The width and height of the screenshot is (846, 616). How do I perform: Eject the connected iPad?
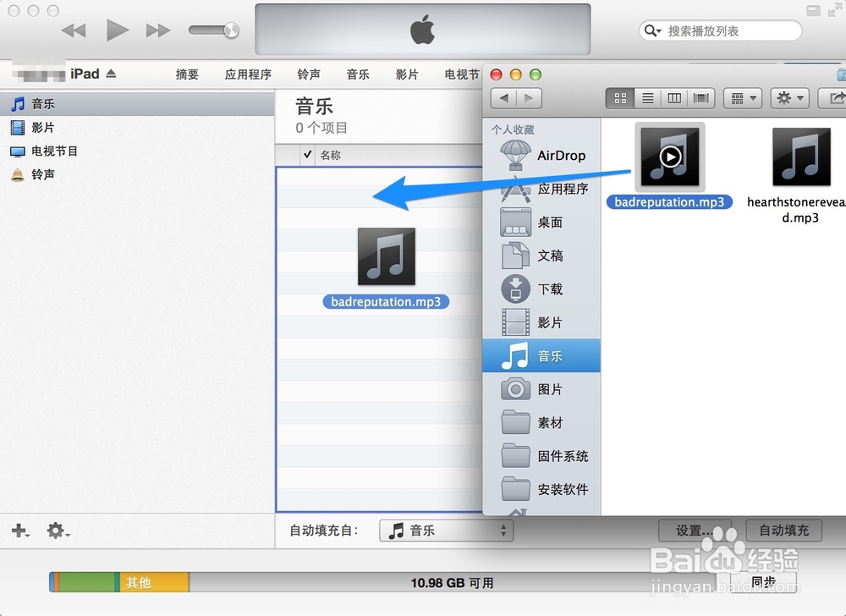(110, 74)
